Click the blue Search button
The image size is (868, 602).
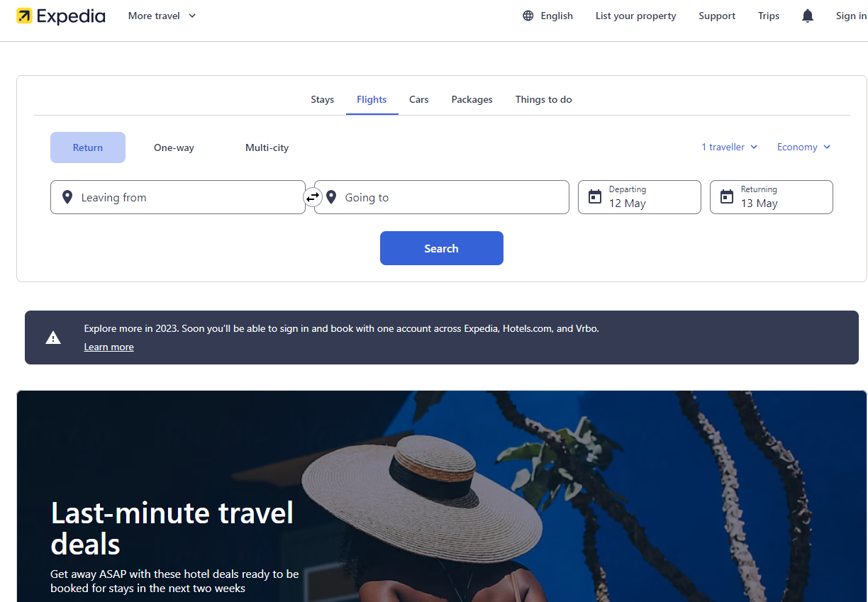point(441,248)
